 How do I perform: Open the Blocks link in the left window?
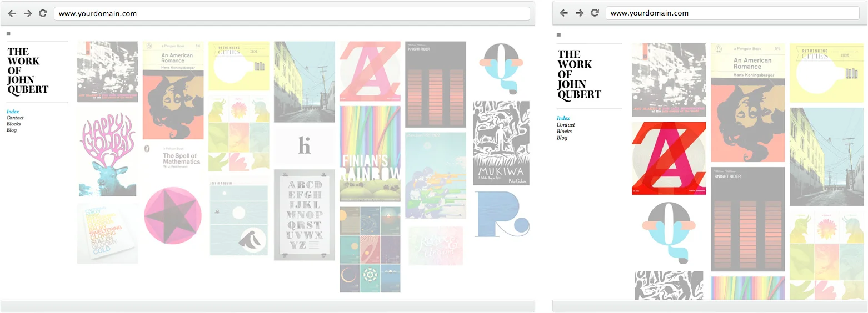pyautogui.click(x=14, y=124)
